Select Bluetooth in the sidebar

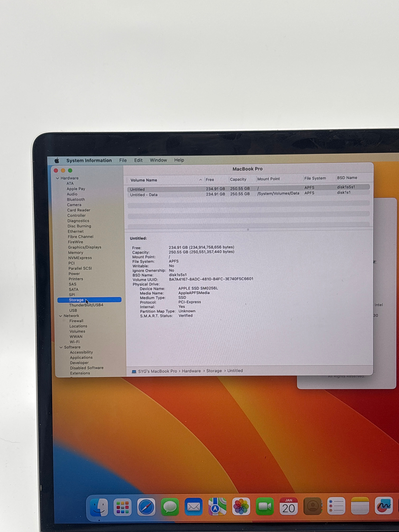(76, 200)
